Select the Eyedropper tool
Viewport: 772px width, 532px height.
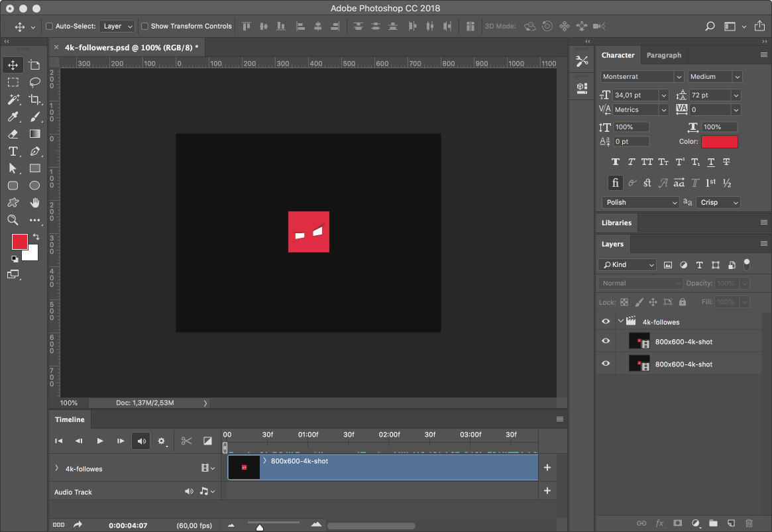(13, 117)
